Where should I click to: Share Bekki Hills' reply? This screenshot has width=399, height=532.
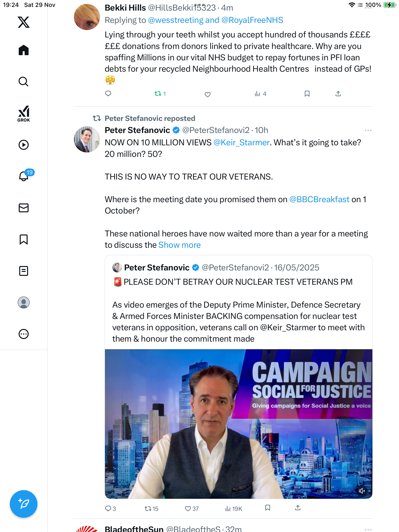338,94
